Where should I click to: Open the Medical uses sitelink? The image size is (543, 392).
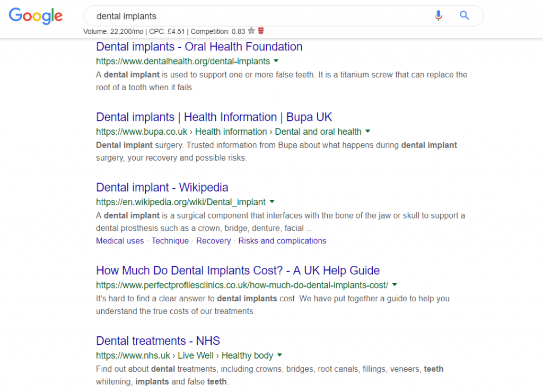point(120,241)
